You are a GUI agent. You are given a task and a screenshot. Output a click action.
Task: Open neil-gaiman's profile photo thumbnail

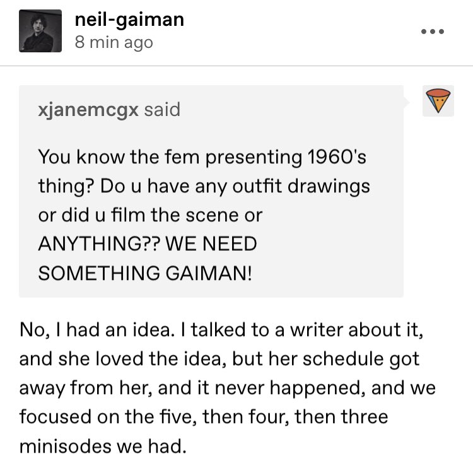(40, 31)
